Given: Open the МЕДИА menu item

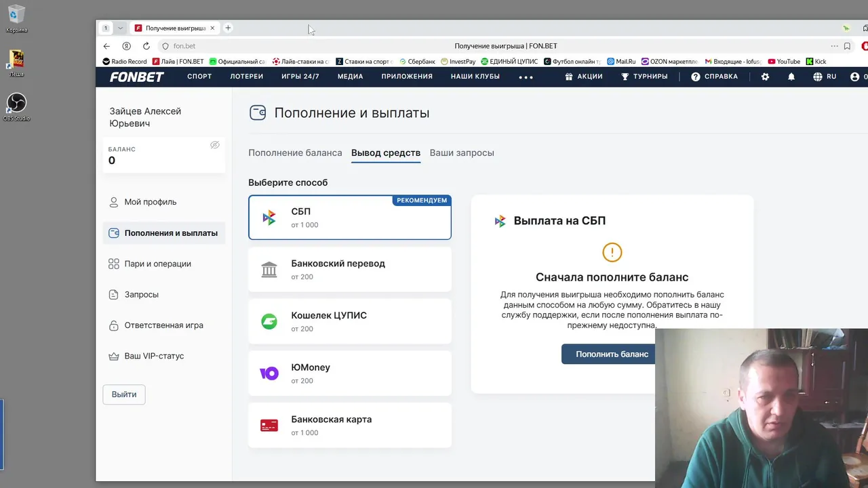Looking at the screenshot, I should point(351,77).
